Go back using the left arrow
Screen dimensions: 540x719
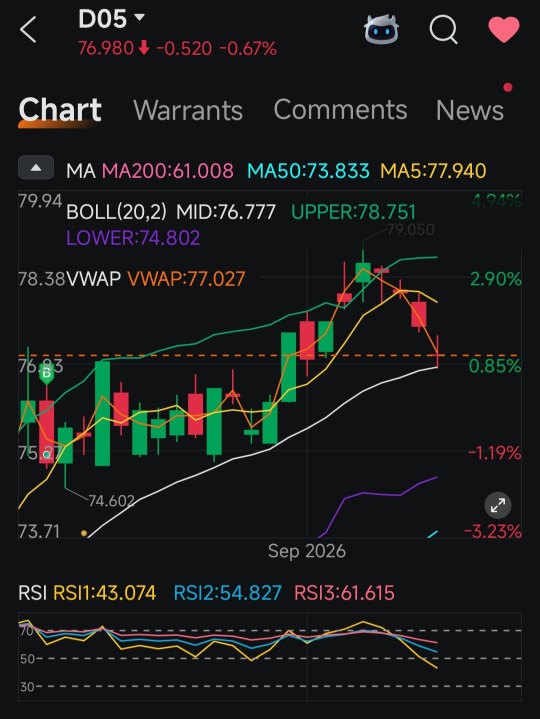pos(28,30)
